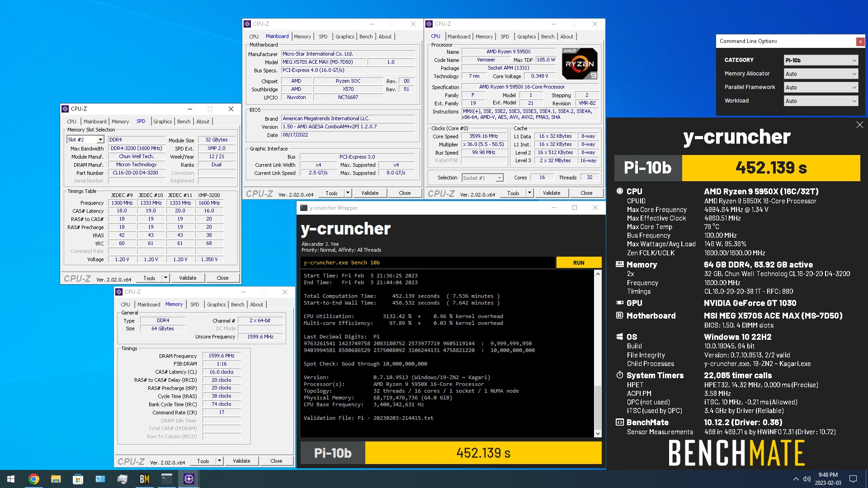Click the BENCHMATE logo at panel bottom
This screenshot has height=488, width=868.
pyautogui.click(x=736, y=453)
